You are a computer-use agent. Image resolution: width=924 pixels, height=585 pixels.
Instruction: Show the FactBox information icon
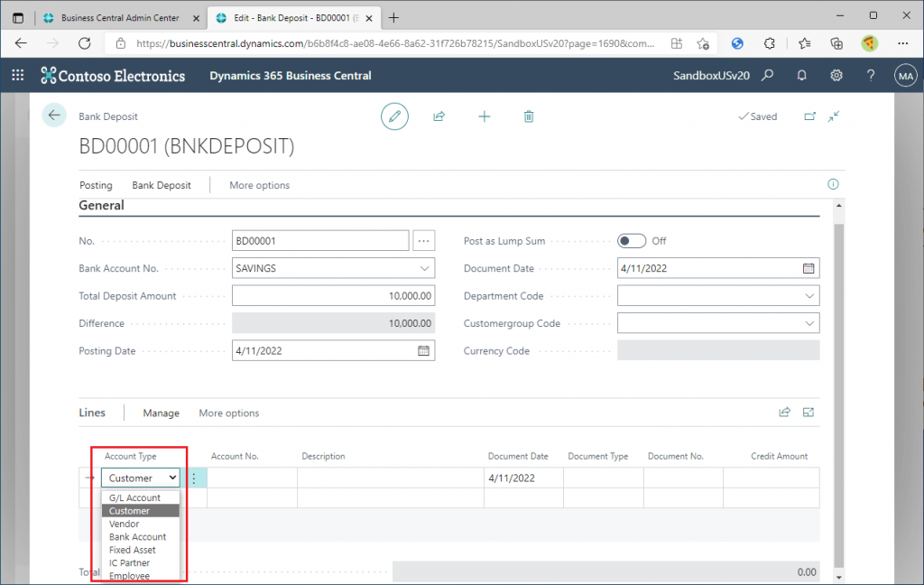833,184
